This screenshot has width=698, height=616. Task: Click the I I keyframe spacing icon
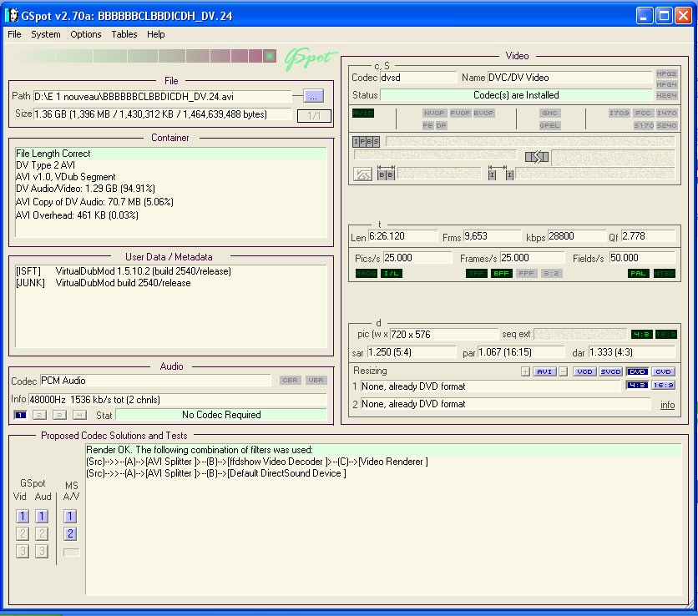tap(500, 173)
